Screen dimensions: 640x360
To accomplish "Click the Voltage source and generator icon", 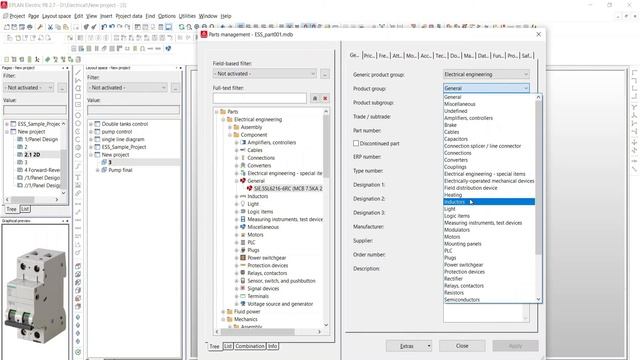I will [243, 304].
